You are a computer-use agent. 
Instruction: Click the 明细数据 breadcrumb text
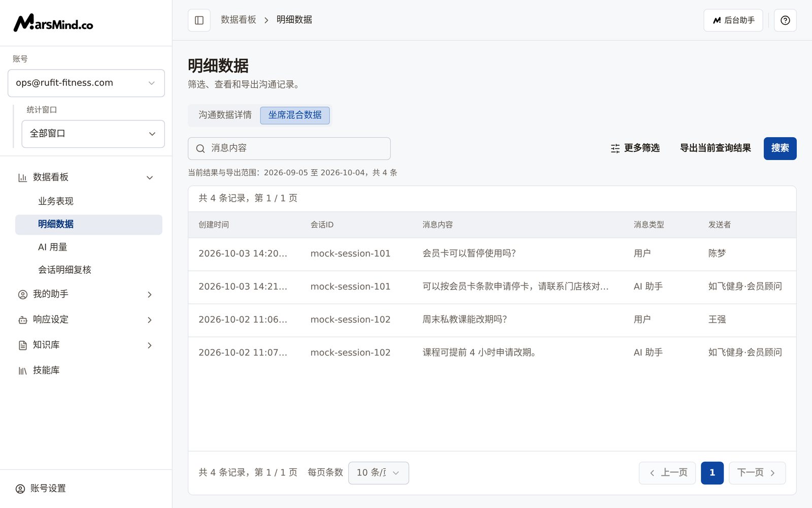point(294,20)
